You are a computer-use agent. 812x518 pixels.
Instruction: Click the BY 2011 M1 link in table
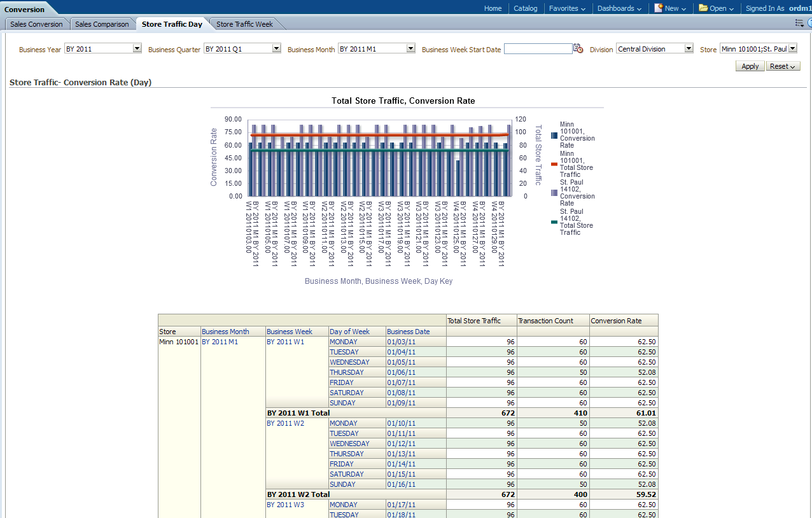(220, 342)
